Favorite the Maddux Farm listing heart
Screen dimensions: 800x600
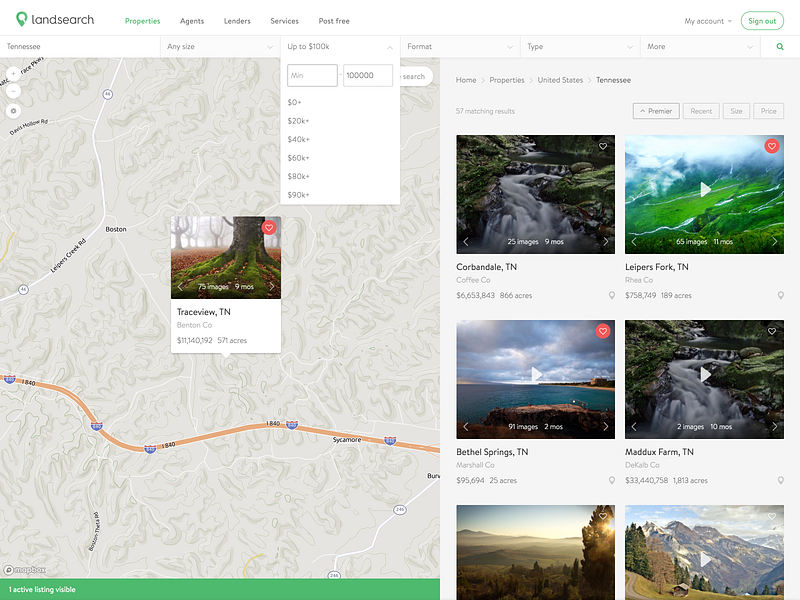coord(771,331)
